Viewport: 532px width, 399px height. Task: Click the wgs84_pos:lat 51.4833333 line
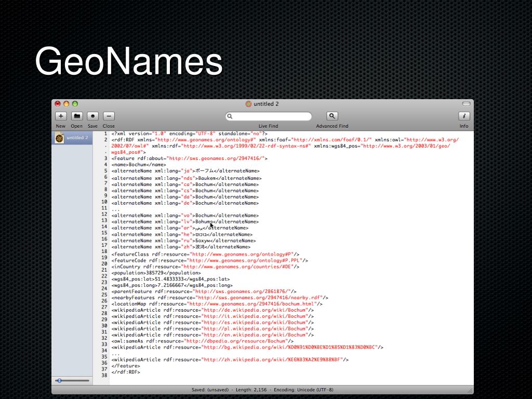pos(170,279)
